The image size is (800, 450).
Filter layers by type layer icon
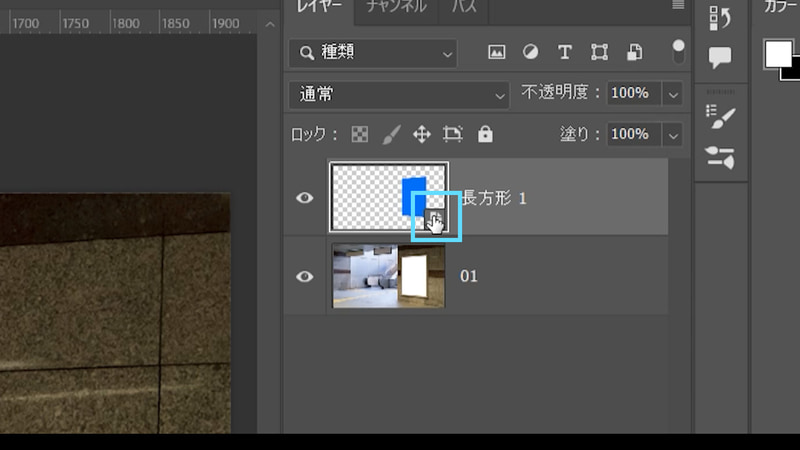565,52
